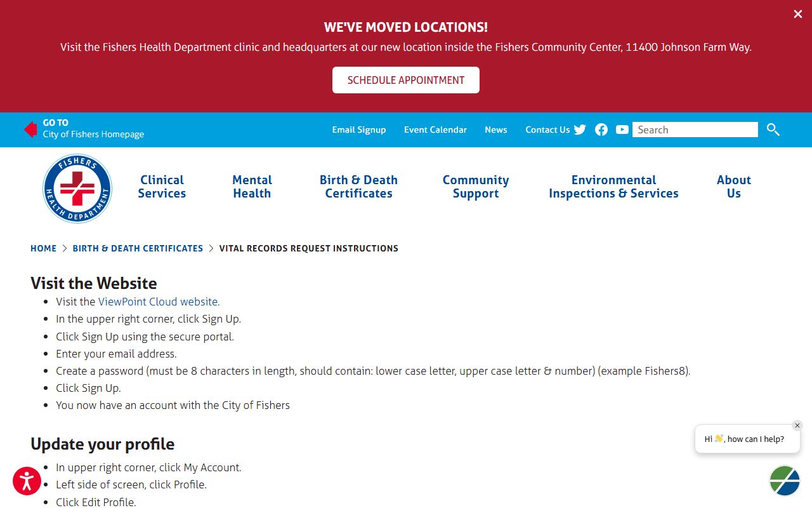
Task: Click 'You now have an account' text
Action: pos(173,405)
